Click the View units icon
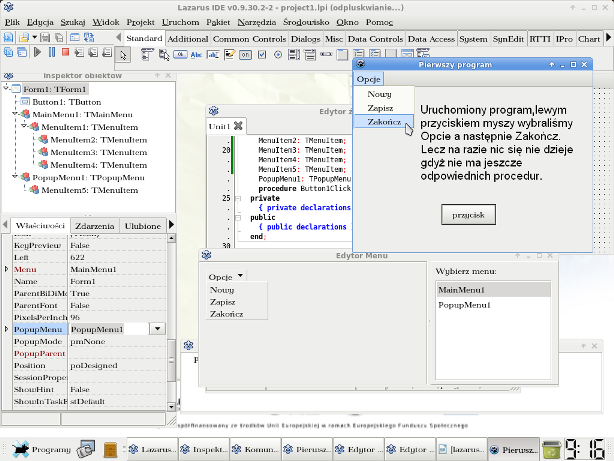This screenshot has width=614, height=461. click(8, 52)
